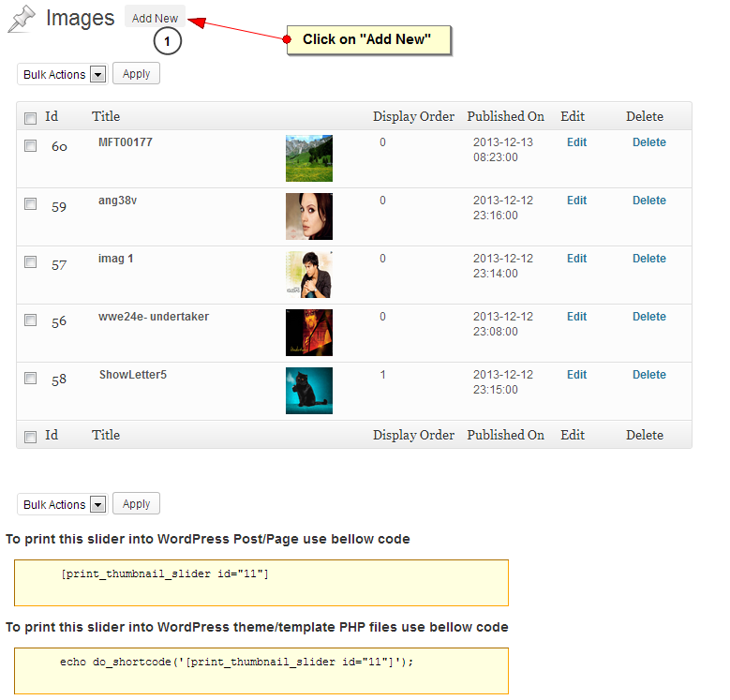Viewport: 730px width, 700px height.
Task: Check the box for image 60 MFT00177
Action: 30,145
